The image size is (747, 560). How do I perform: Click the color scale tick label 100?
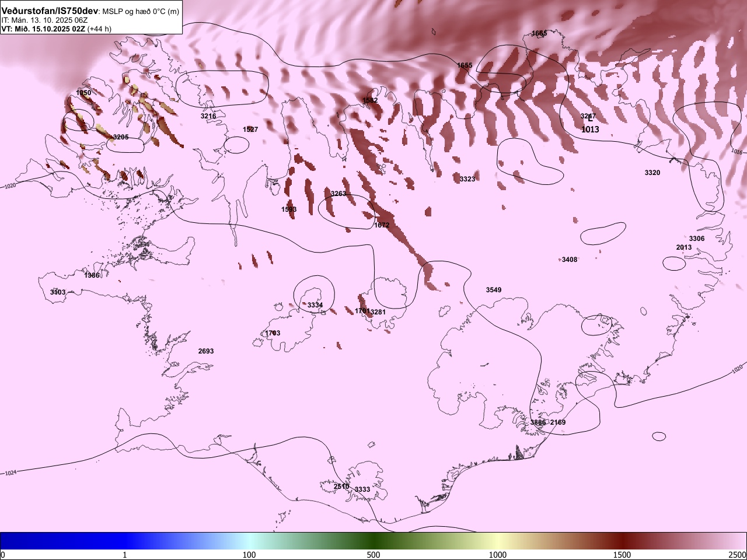tap(249, 554)
